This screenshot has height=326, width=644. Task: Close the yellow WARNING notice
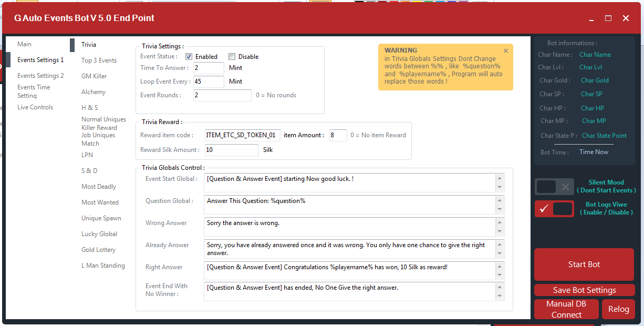click(506, 51)
